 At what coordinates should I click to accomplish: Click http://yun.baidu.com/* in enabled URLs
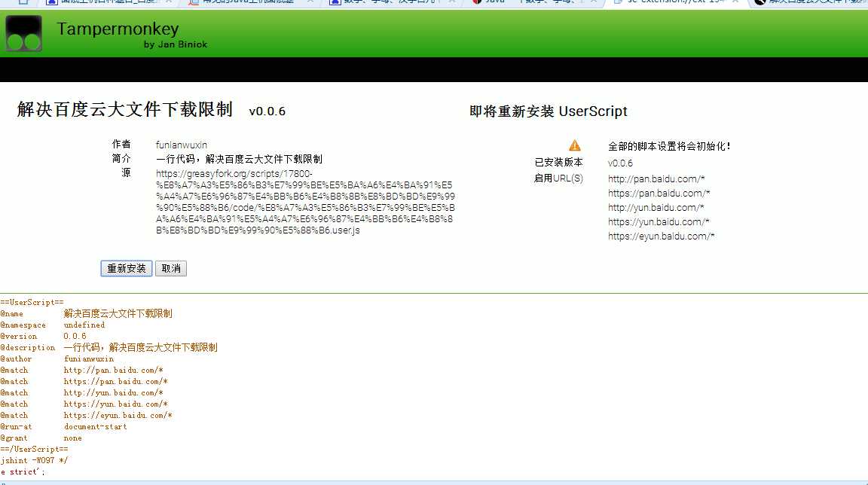[656, 207]
